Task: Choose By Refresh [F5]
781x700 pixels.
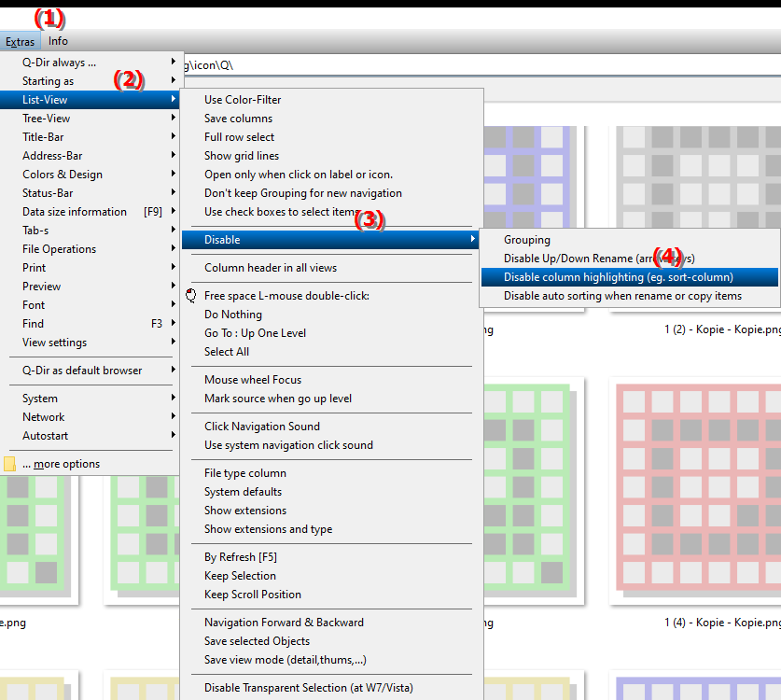Action: [332, 557]
